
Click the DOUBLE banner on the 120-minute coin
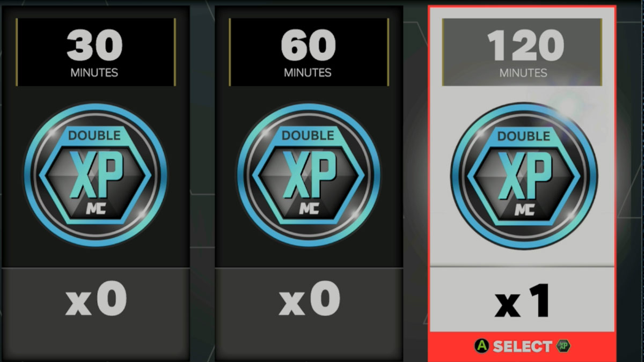(x=523, y=136)
